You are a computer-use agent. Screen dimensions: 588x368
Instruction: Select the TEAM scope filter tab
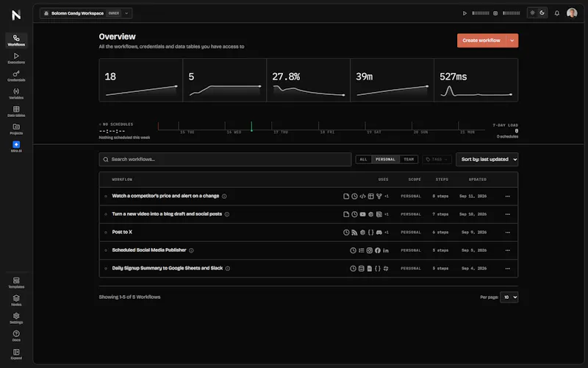[409, 160]
